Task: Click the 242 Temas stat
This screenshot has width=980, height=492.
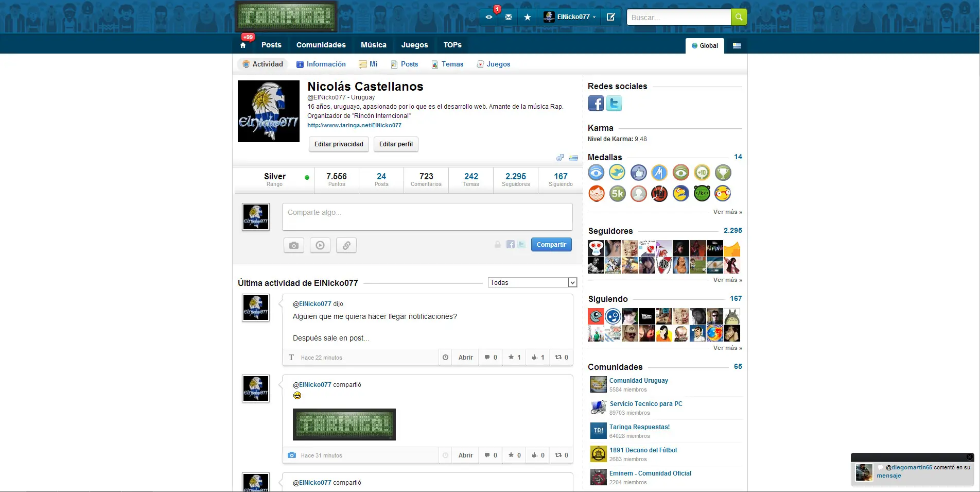Action: click(x=471, y=180)
